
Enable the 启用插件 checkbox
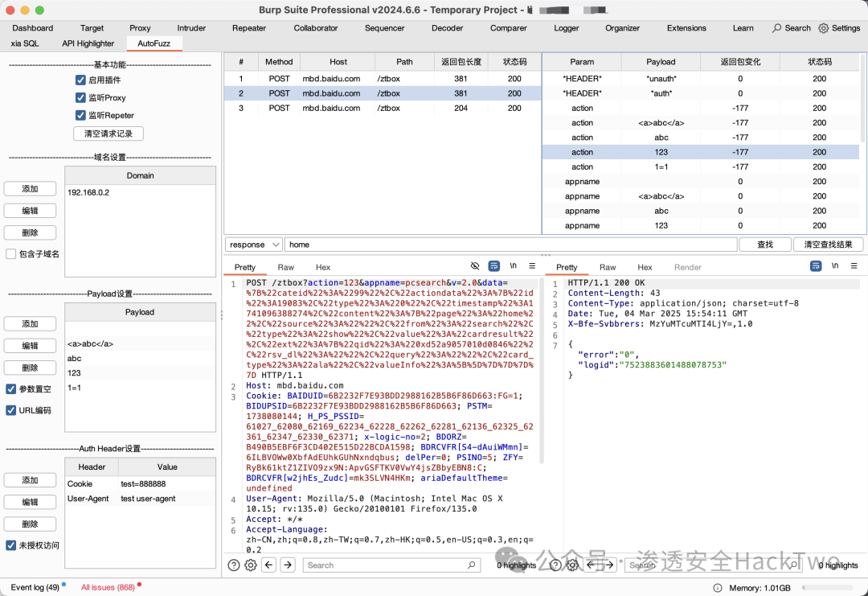[x=81, y=80]
